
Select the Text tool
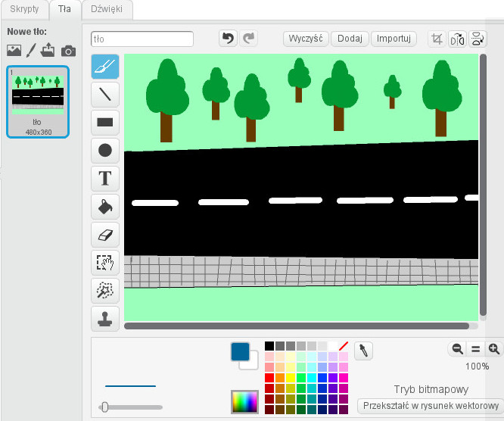(105, 178)
